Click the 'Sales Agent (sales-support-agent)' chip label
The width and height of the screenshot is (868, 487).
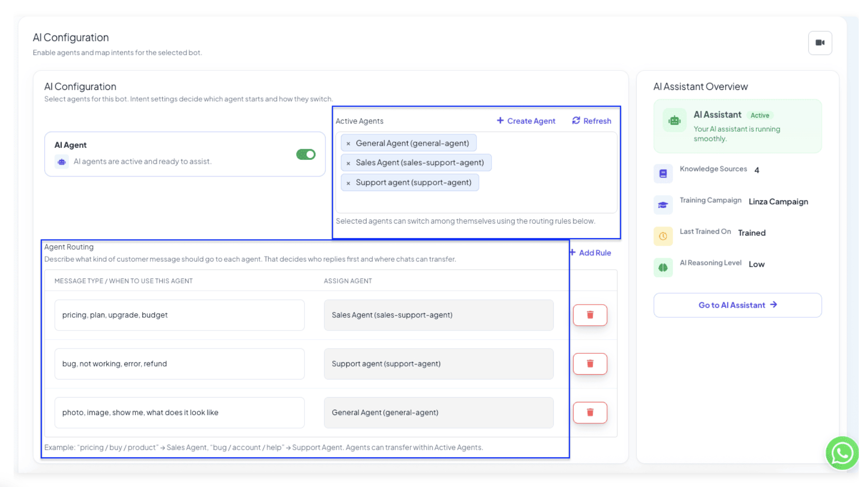point(420,163)
